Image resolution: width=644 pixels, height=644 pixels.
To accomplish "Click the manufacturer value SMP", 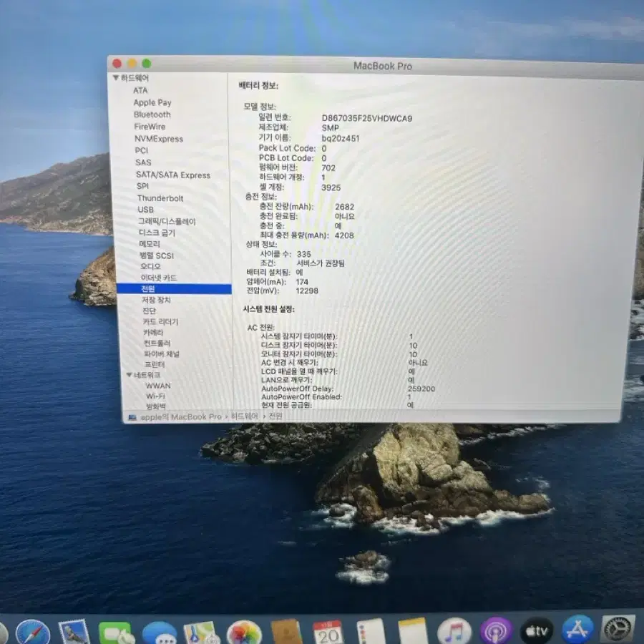I will point(331,128).
